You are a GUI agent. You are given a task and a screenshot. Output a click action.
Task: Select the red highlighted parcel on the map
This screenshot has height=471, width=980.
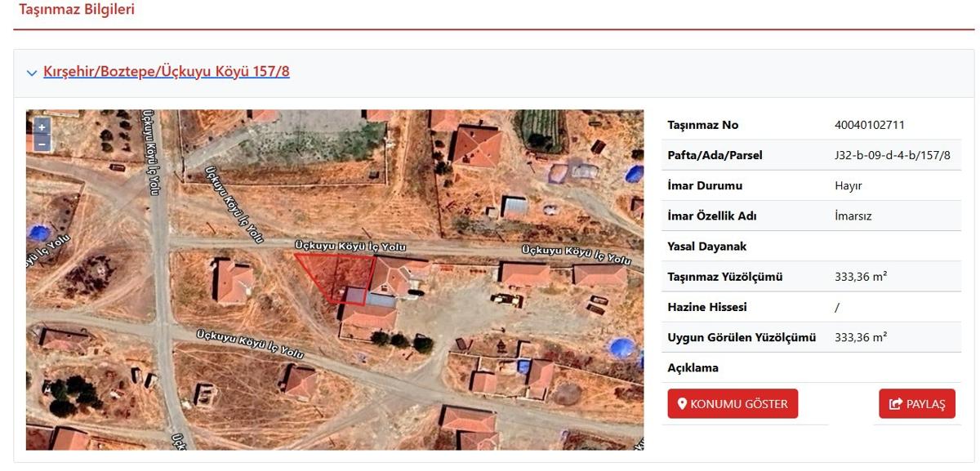(x=339, y=275)
